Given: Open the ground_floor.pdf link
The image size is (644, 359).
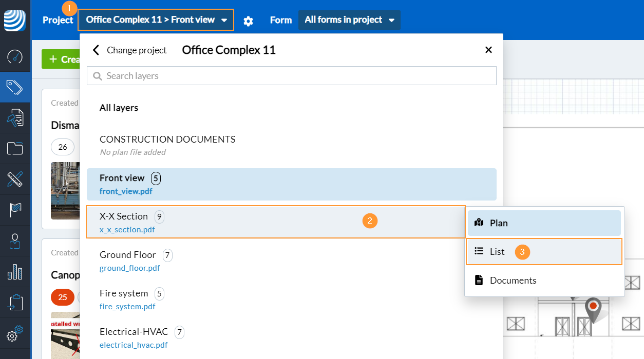Looking at the screenshot, I should coord(129,268).
